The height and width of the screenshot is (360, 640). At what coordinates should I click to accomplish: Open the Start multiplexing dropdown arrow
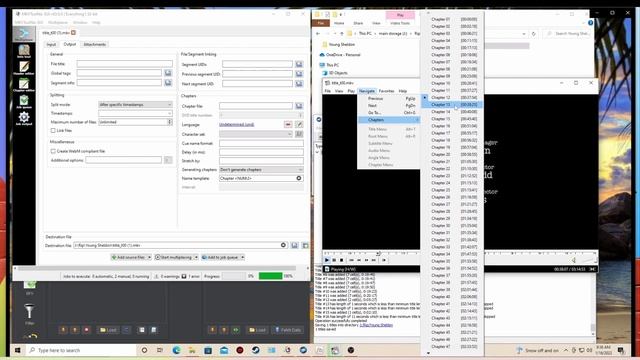coord(196,257)
